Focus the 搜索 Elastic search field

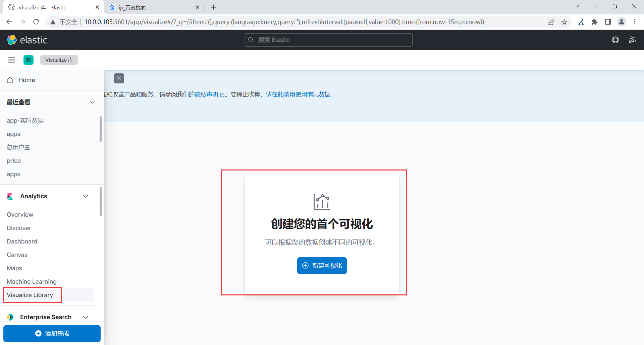coord(329,40)
